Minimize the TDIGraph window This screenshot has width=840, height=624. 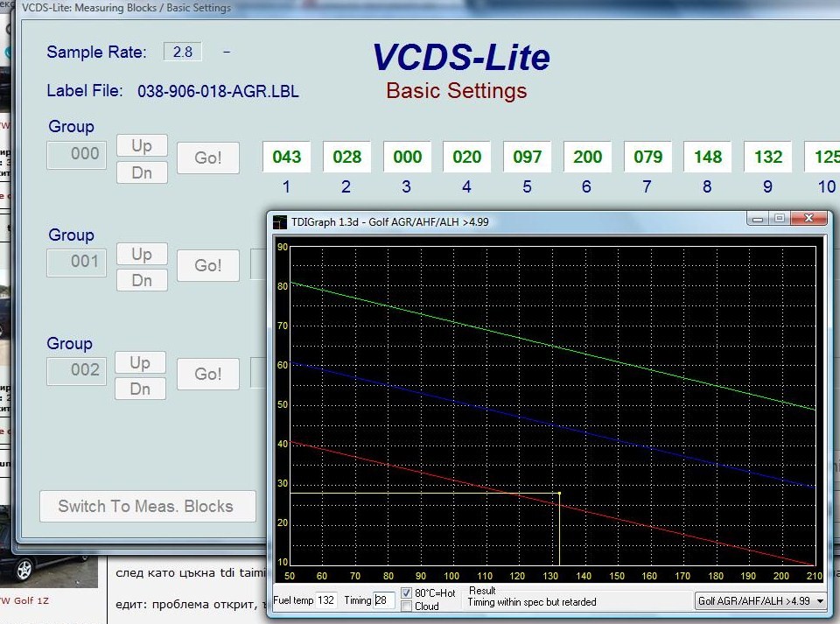(758, 219)
